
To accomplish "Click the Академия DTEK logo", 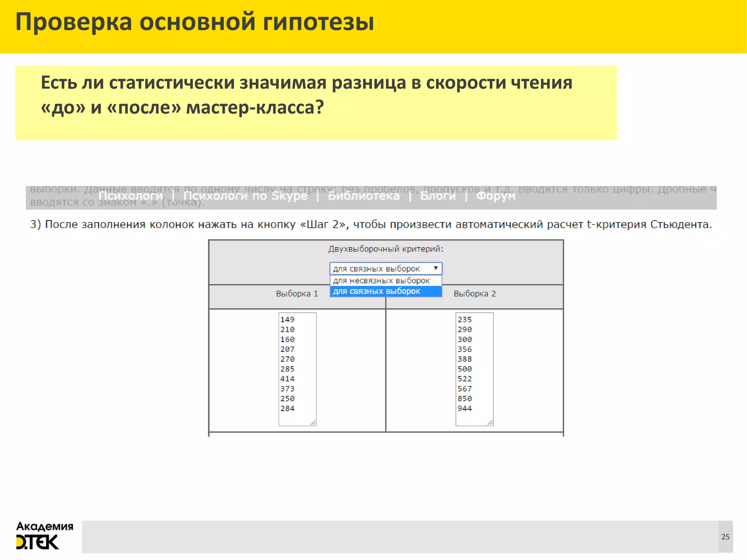I will tap(44, 535).
